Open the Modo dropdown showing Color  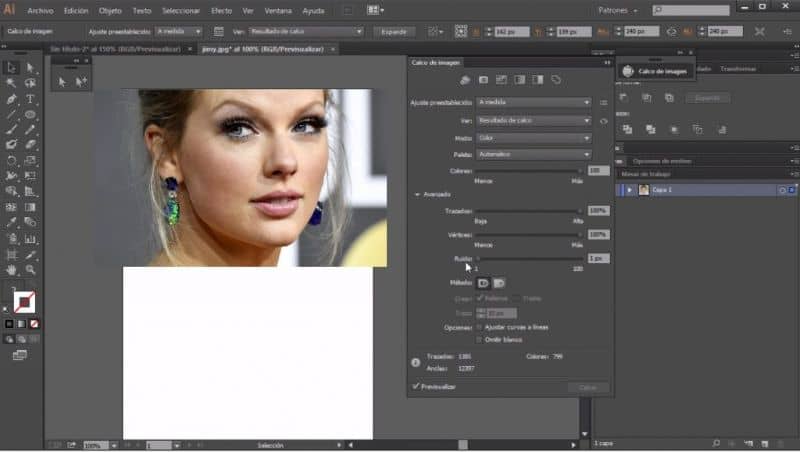point(533,137)
